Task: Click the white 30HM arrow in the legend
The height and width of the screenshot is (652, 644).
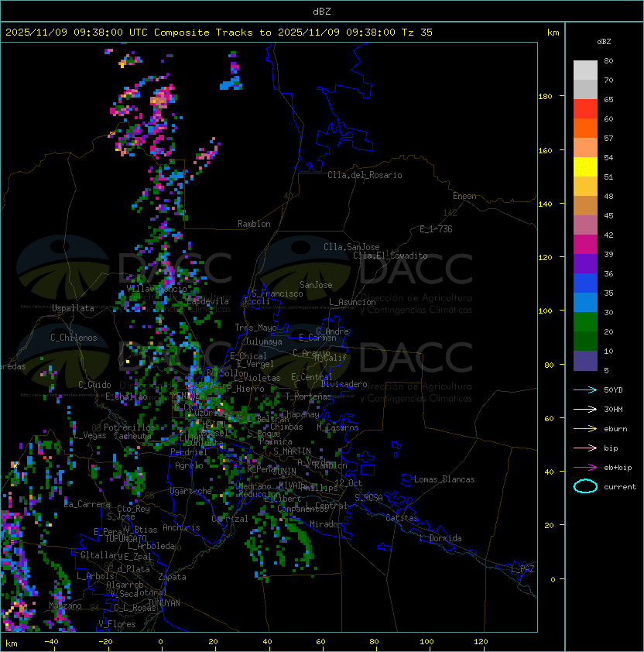Action: click(585, 409)
